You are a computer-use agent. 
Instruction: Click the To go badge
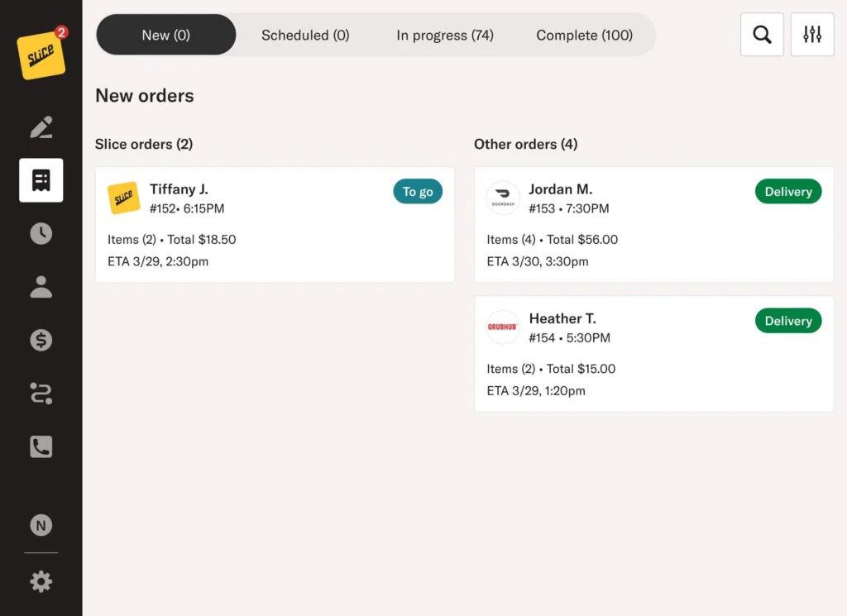click(418, 192)
